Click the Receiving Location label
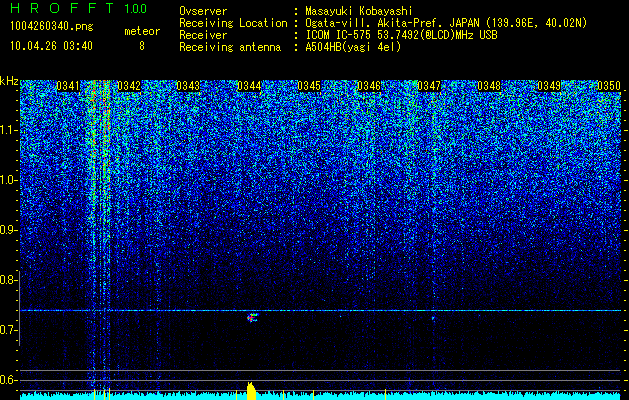The image size is (629, 400). point(233,23)
